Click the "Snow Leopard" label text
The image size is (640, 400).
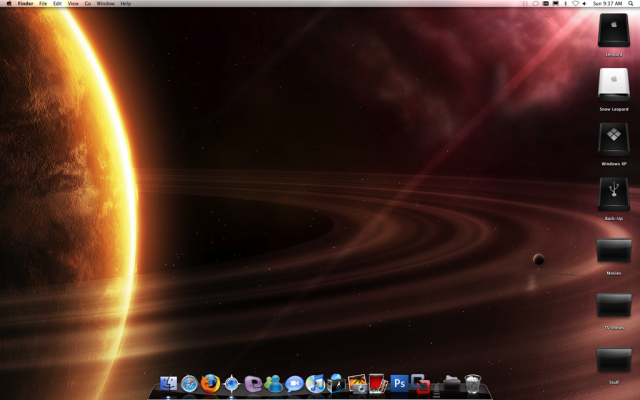click(614, 109)
